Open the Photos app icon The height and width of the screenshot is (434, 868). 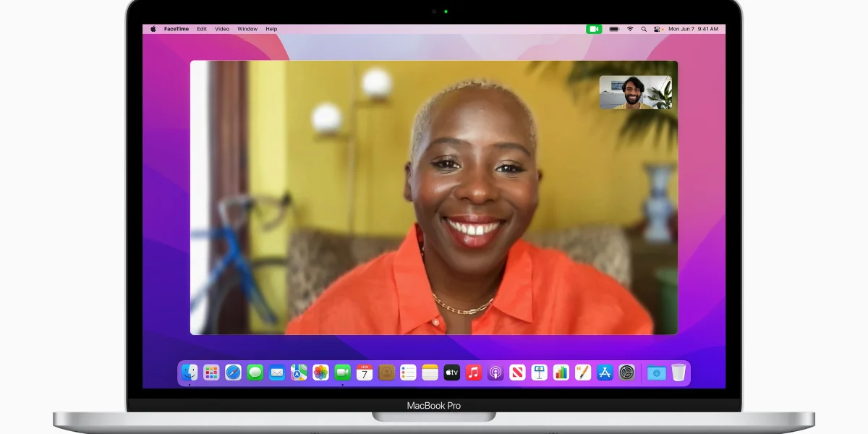320,373
